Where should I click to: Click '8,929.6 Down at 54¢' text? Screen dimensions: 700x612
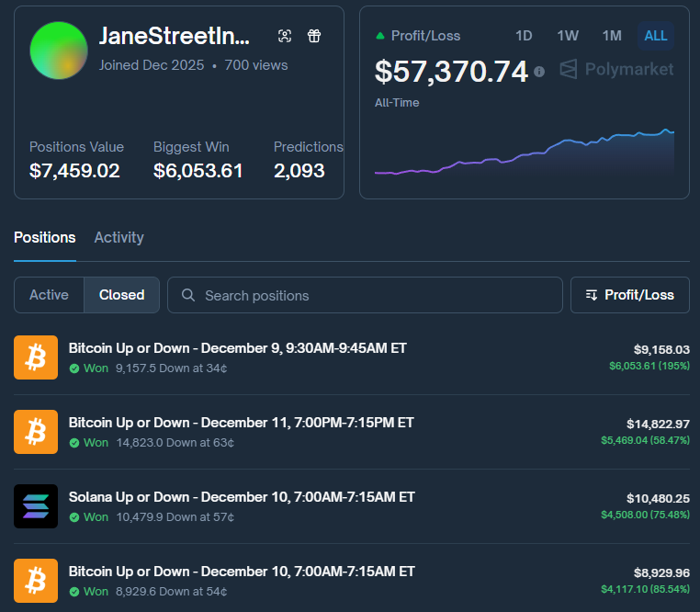[172, 592]
